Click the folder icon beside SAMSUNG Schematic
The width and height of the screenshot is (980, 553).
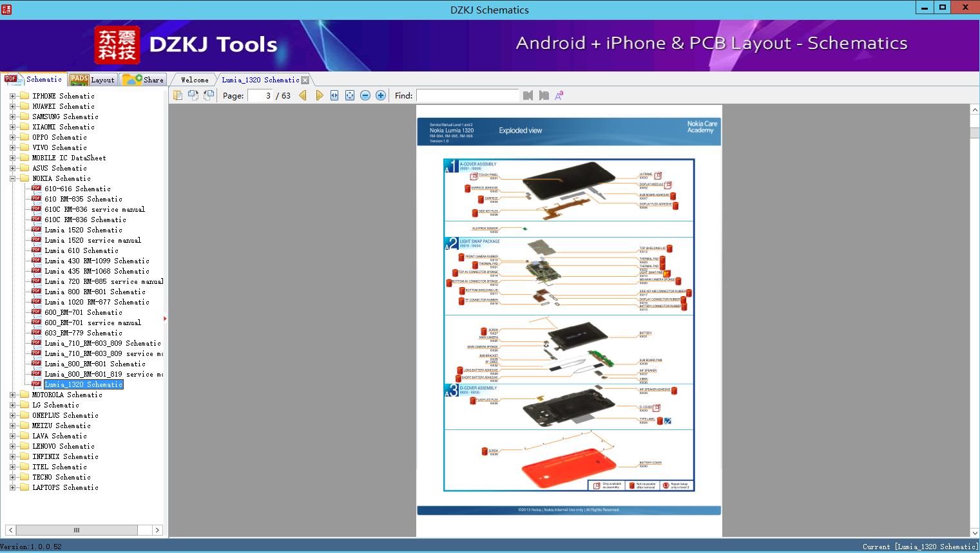pos(24,117)
